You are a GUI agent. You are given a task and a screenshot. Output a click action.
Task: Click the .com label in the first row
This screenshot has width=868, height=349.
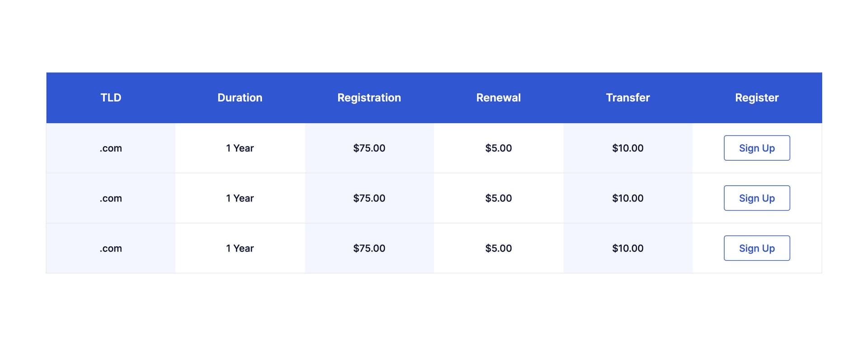pyautogui.click(x=110, y=148)
